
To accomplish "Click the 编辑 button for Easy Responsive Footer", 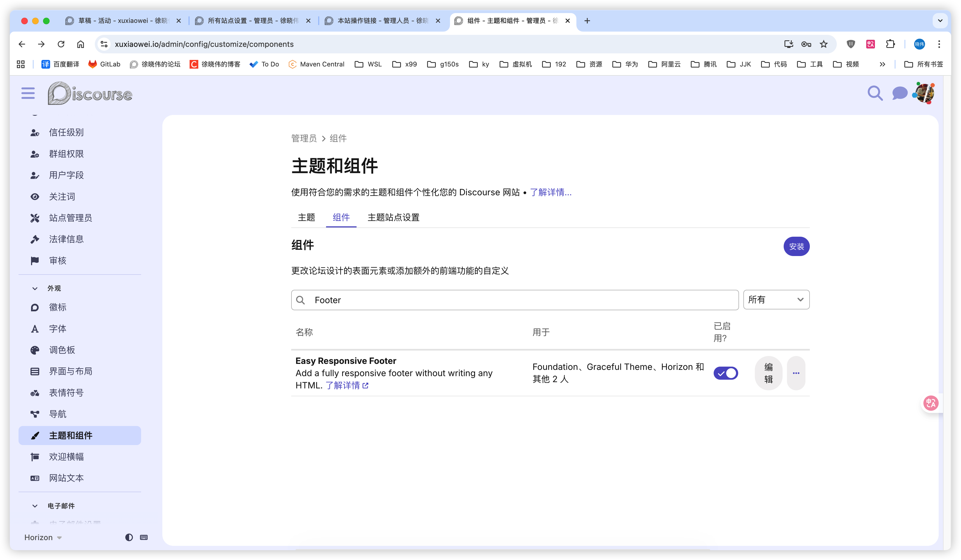I will (x=768, y=373).
